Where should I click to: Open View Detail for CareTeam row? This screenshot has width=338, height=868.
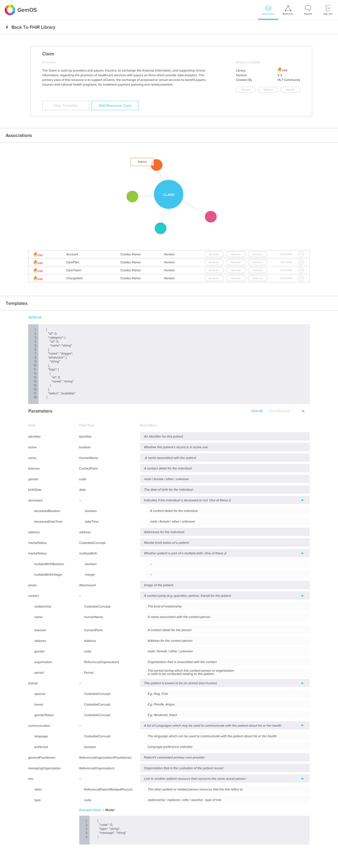(x=286, y=270)
